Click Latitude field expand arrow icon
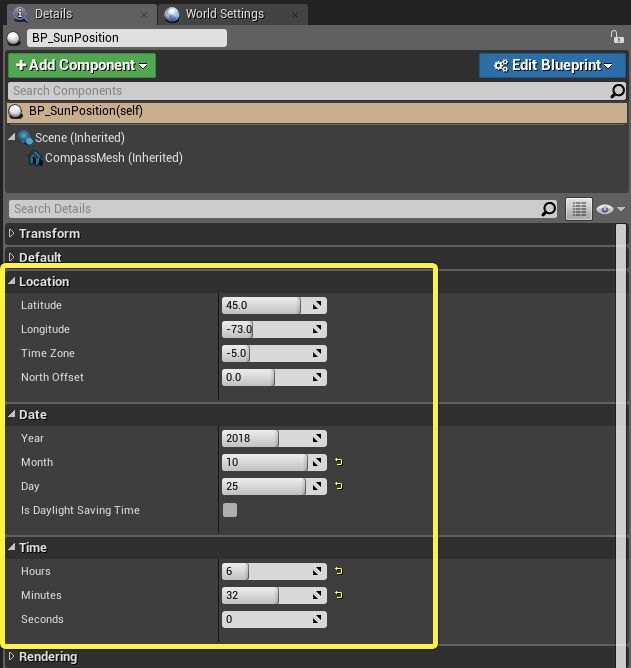The width and height of the screenshot is (631, 668). coord(317,305)
